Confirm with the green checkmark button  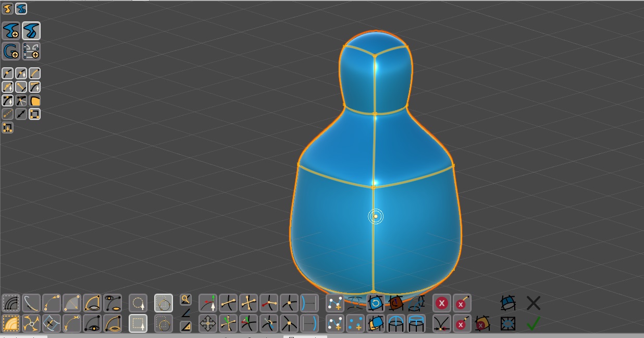(x=532, y=324)
